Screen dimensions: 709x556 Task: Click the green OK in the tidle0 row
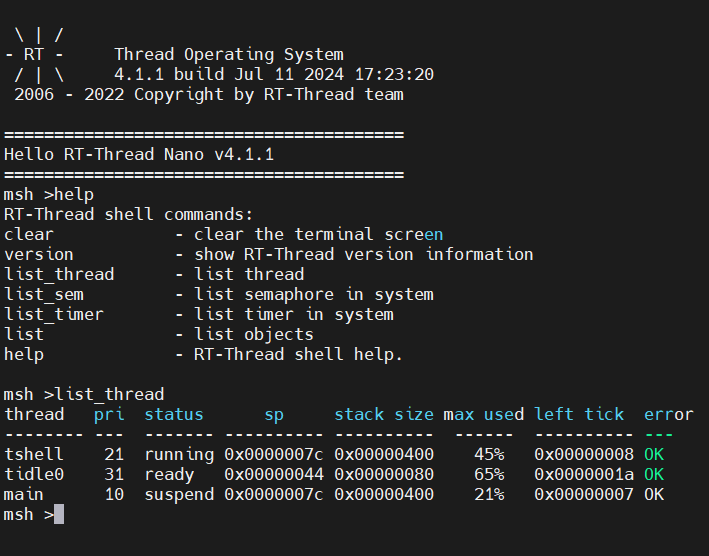654,474
